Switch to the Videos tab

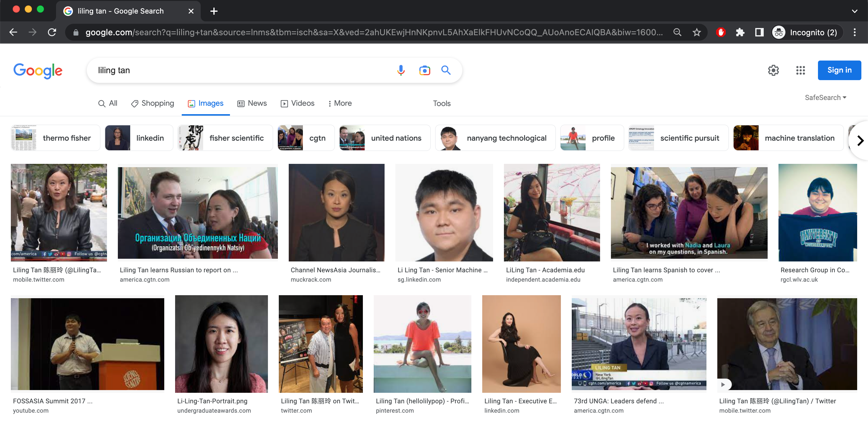[x=297, y=103]
